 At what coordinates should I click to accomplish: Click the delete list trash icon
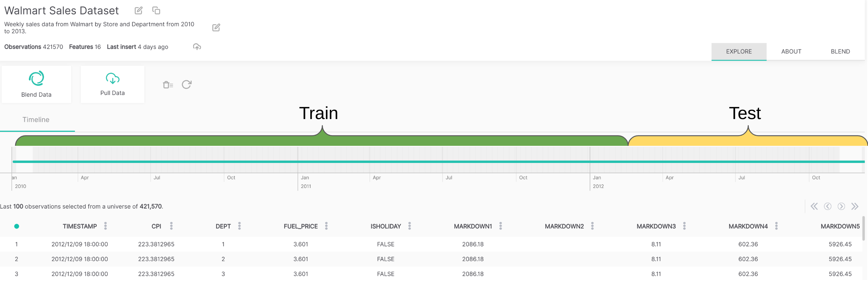click(x=168, y=84)
